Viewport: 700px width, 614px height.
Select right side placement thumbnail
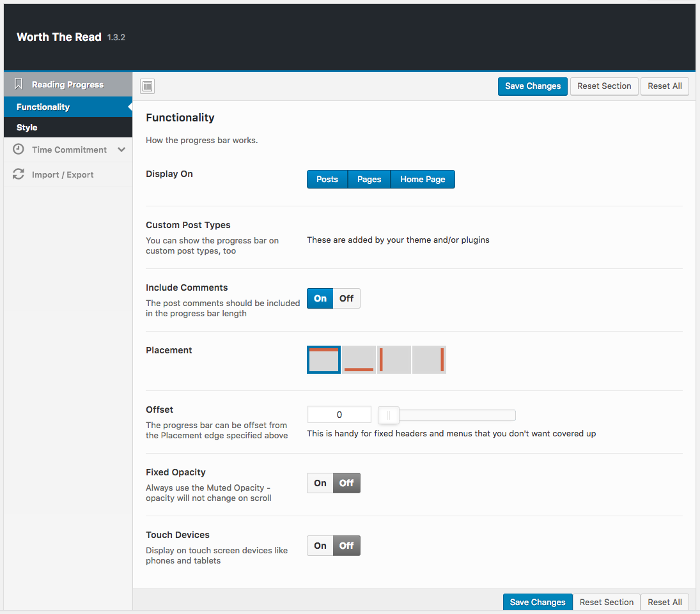click(x=429, y=360)
